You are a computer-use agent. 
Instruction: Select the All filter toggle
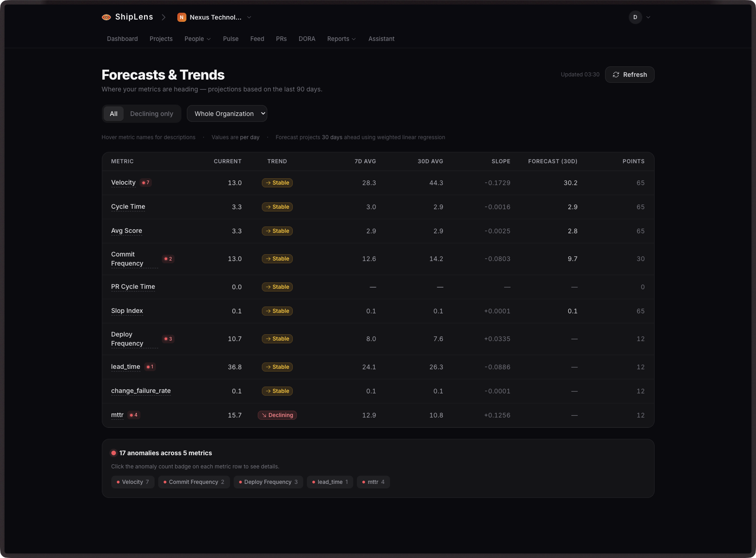pos(114,114)
